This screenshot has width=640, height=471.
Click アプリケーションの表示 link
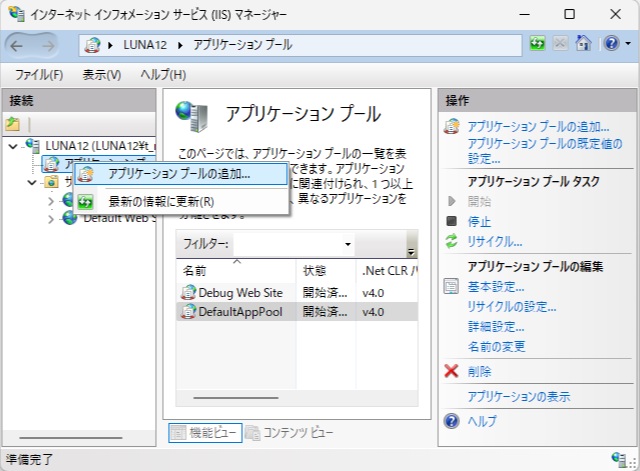pyautogui.click(x=519, y=396)
